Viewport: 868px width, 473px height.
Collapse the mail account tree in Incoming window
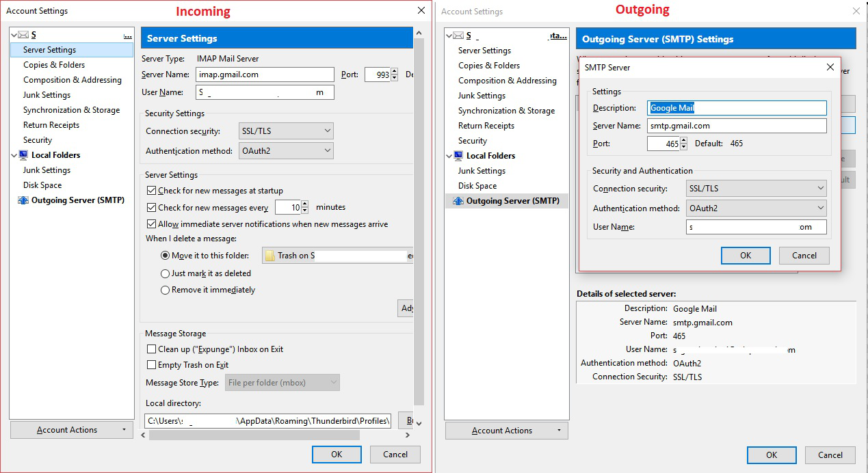(14, 35)
